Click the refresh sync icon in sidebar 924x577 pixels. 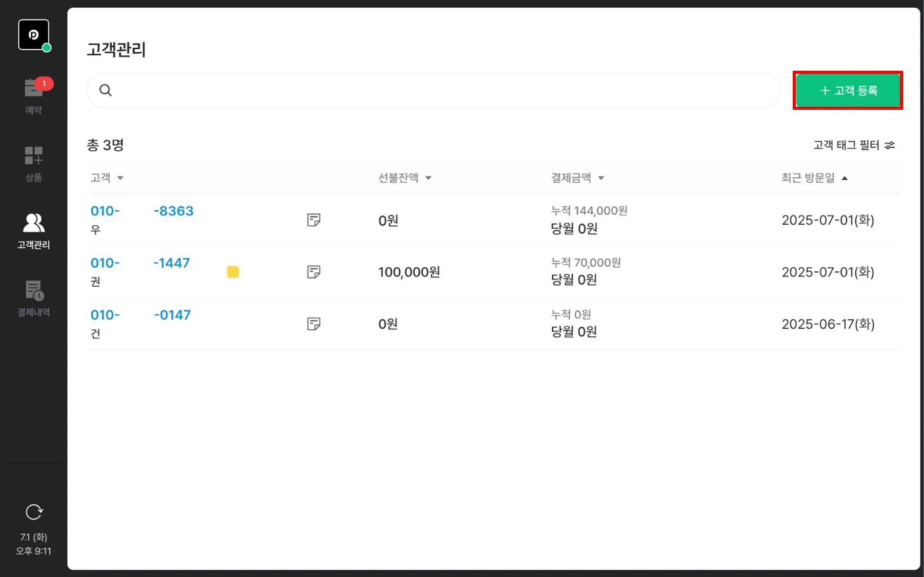tap(34, 512)
